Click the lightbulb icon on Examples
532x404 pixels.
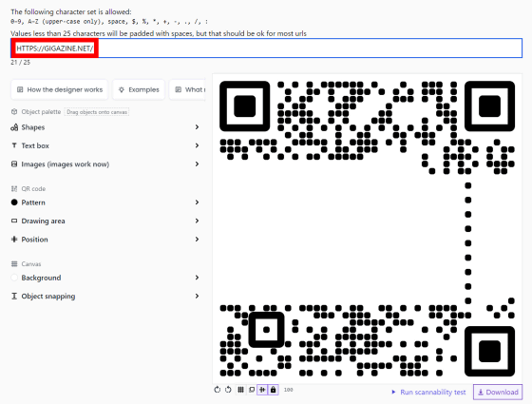pos(122,89)
